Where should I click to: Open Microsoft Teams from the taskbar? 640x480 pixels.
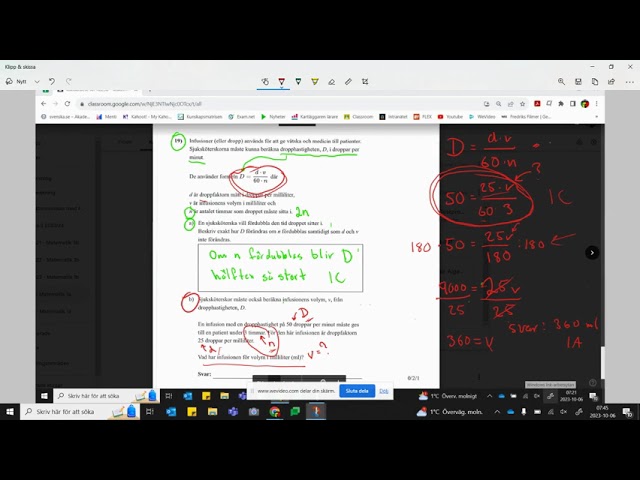[233, 411]
